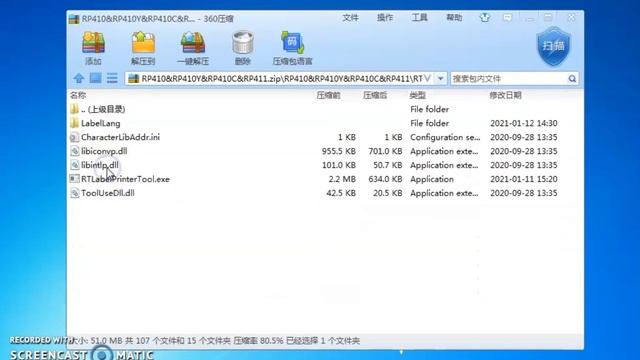640x360 pixels.
Task: Click the CharacterLibAddr.ini file icon
Action: (x=74, y=137)
